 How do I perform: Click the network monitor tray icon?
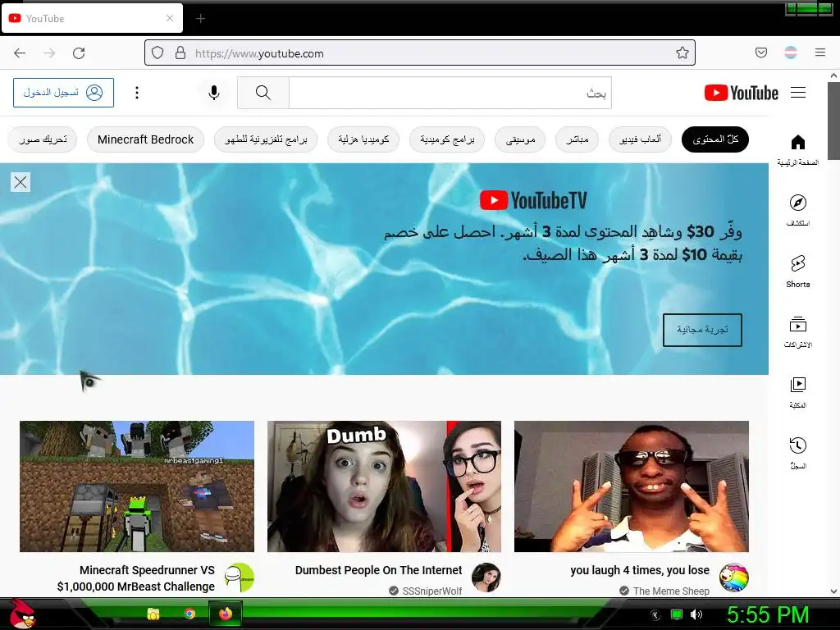[x=677, y=614]
